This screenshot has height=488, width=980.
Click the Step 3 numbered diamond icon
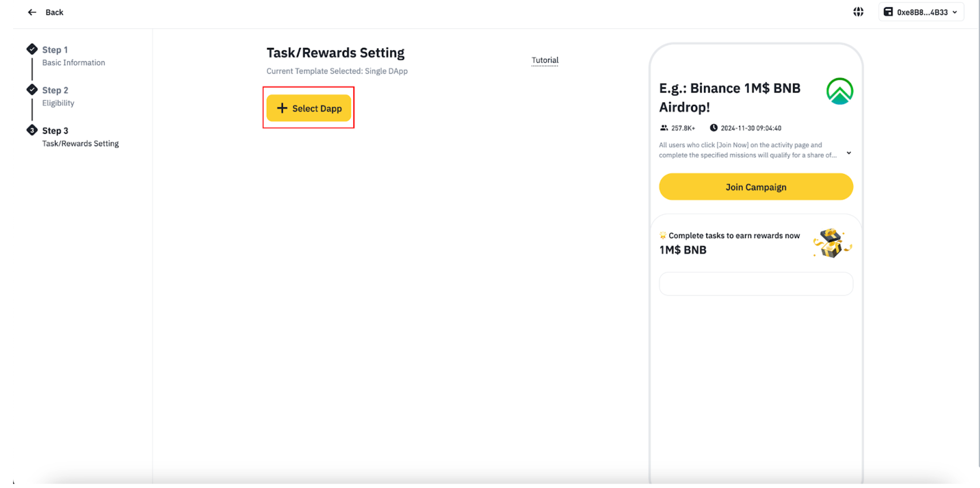click(x=32, y=130)
